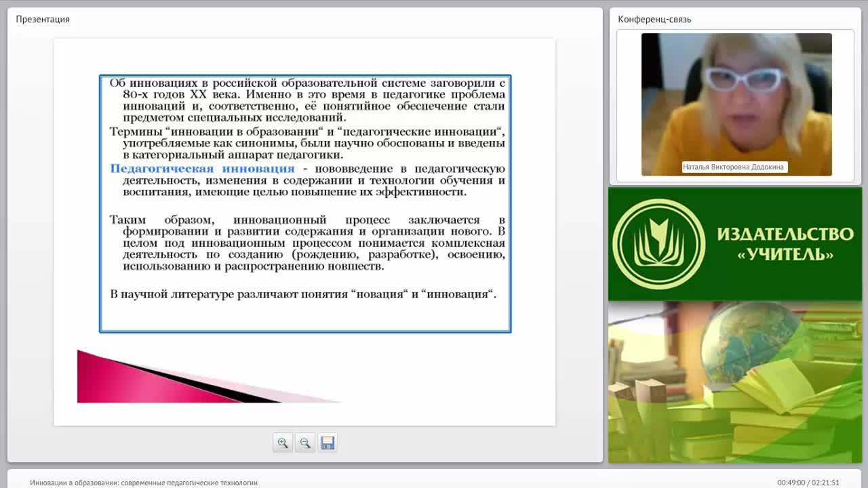Click the first paragraph about 80-х годов
This screenshot has height=488, width=868.
tap(307, 100)
